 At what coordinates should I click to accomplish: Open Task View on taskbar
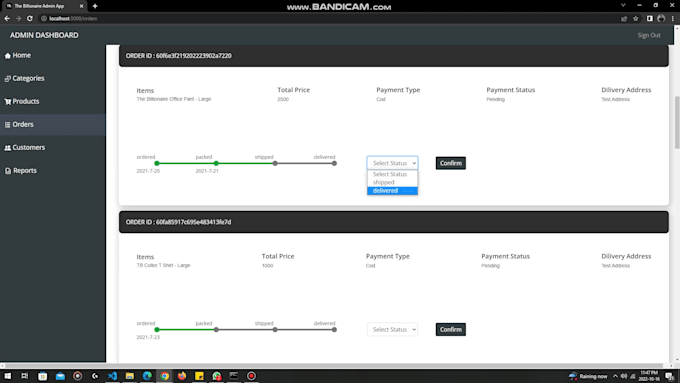[25, 376]
